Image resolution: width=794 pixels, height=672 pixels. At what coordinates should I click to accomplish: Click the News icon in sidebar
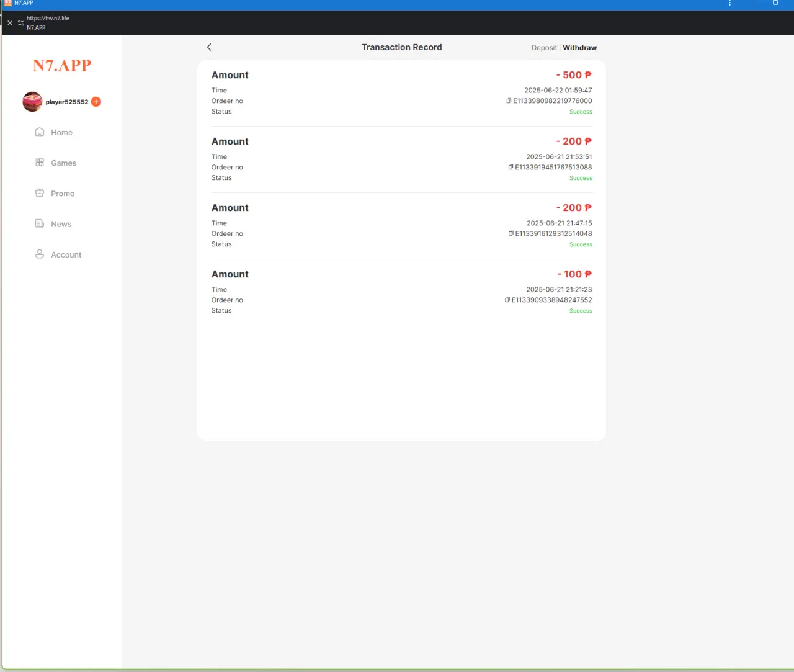pos(40,223)
